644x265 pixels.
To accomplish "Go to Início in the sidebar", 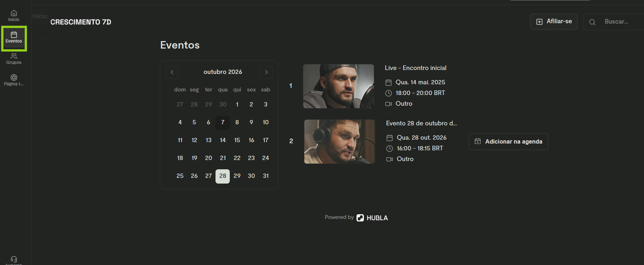I will coord(14,16).
